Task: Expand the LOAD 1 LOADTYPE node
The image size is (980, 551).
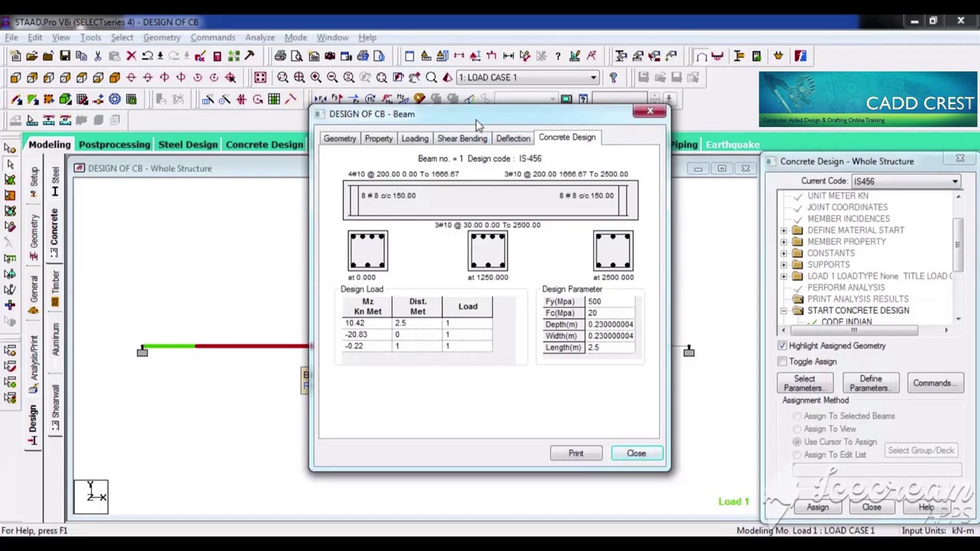Action: click(x=783, y=276)
